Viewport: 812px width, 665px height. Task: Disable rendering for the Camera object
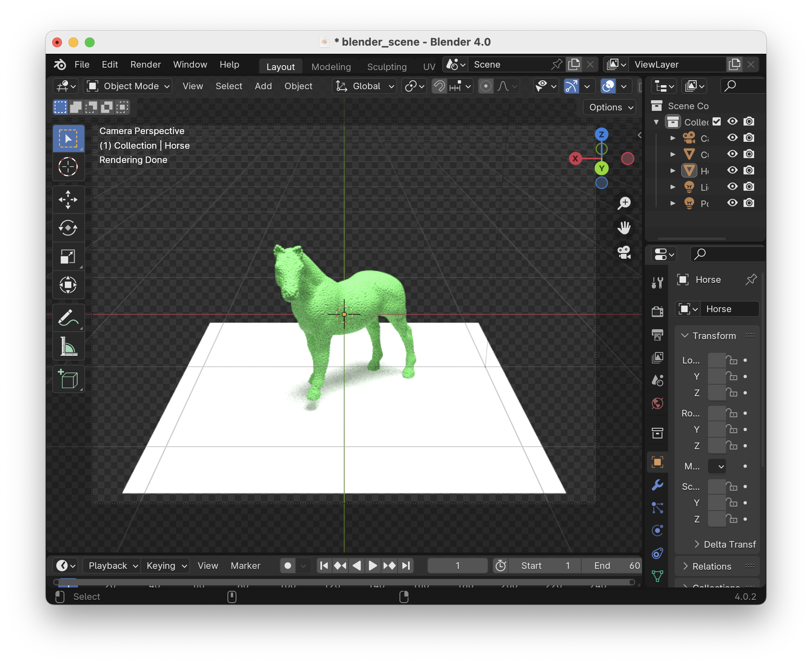(x=749, y=138)
